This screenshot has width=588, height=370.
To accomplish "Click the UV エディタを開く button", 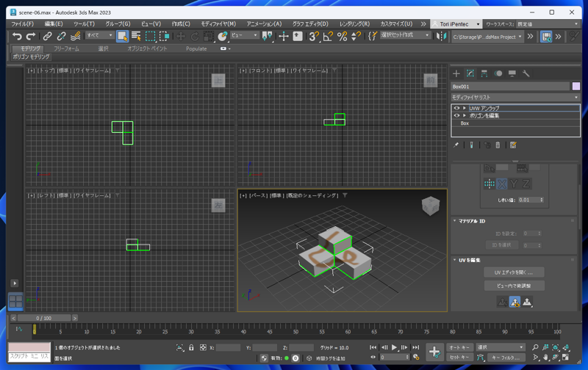I will 514,272.
